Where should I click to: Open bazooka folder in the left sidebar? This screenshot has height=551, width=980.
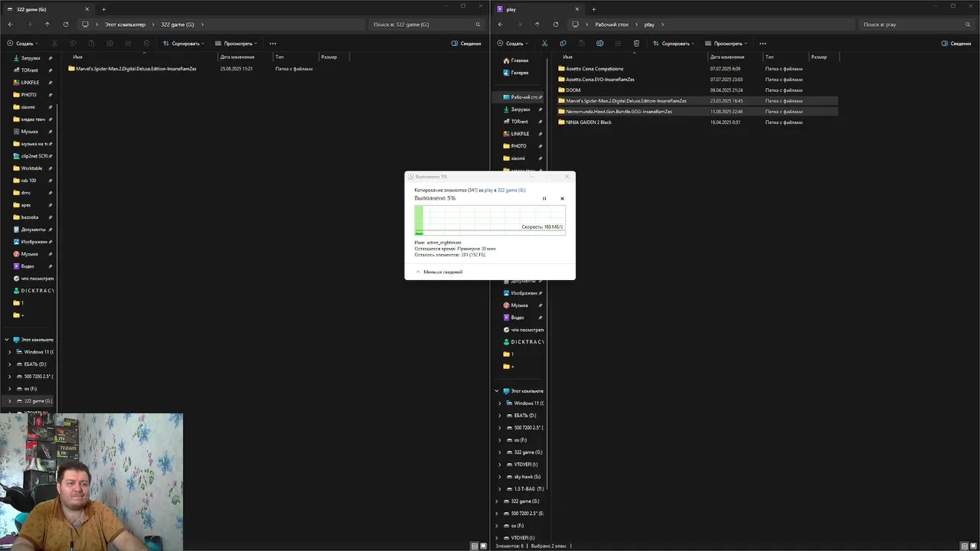point(30,217)
